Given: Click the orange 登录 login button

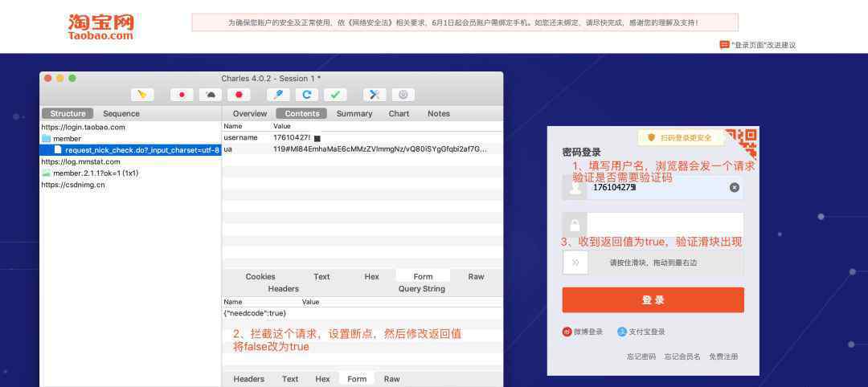Looking at the screenshot, I should click(x=653, y=299).
